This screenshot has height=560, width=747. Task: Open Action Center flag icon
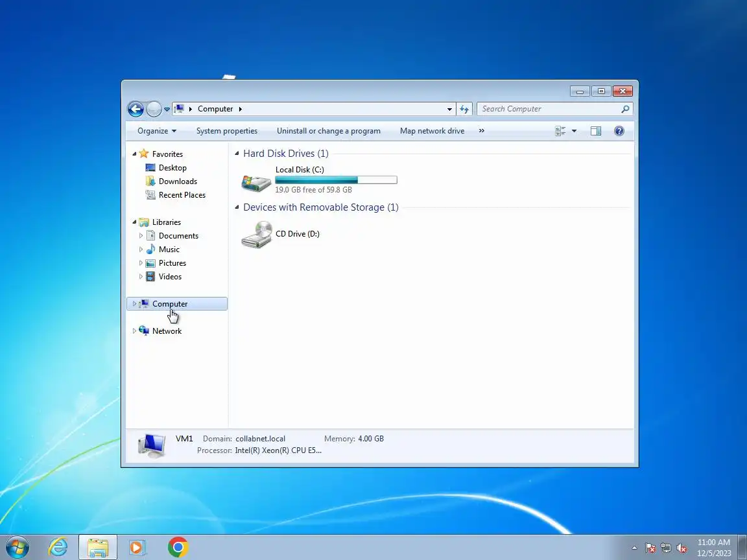[x=650, y=548]
